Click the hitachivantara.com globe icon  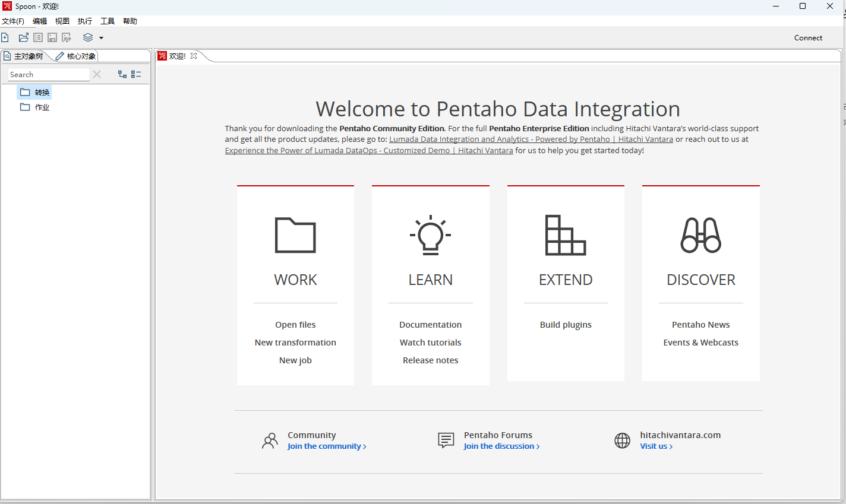tap(622, 440)
